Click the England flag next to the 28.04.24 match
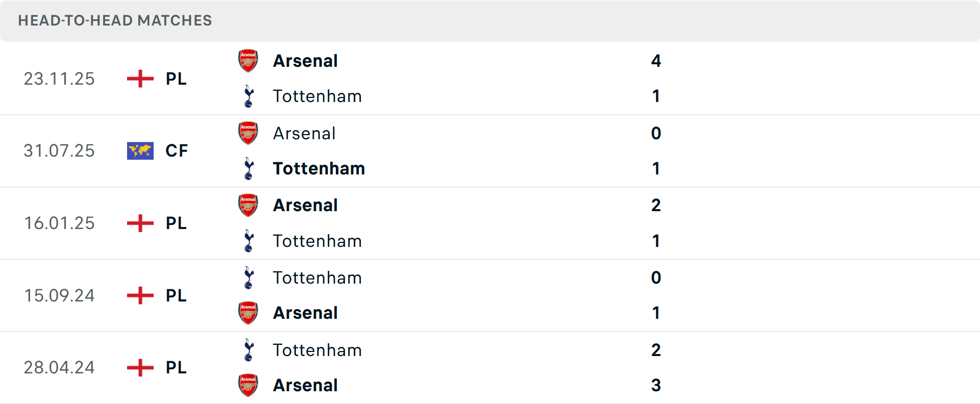This screenshot has width=980, height=404. point(139,367)
